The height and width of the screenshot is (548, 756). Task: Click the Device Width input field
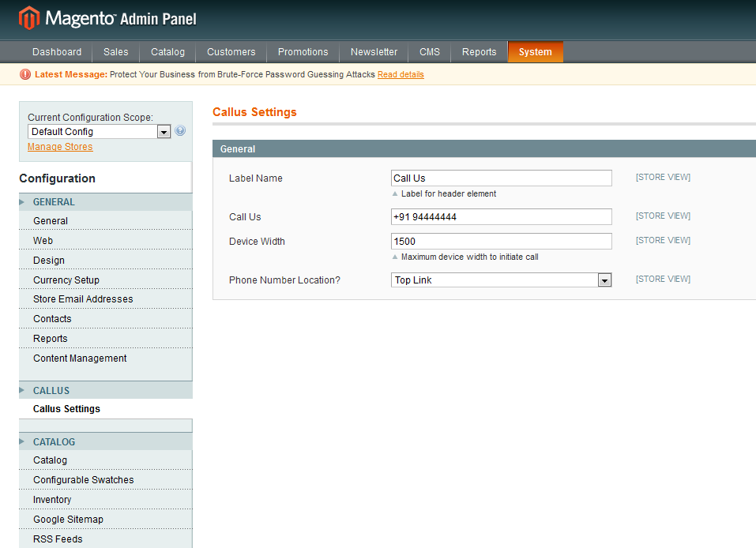(501, 242)
